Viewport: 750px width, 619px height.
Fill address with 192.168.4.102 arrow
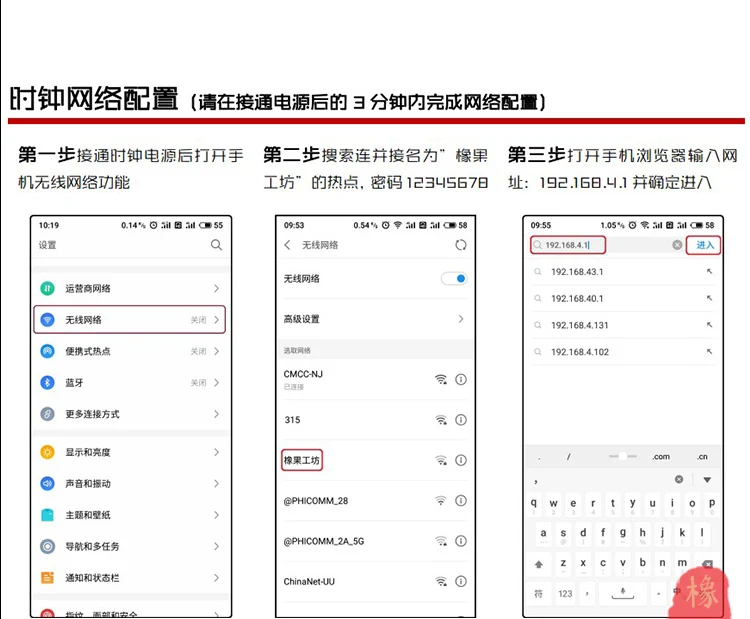click(709, 352)
